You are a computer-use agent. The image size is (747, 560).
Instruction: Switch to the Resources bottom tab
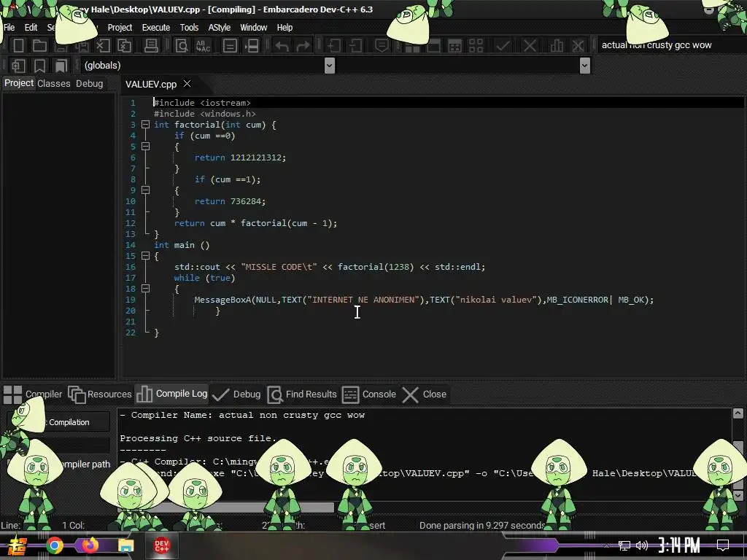coord(99,394)
